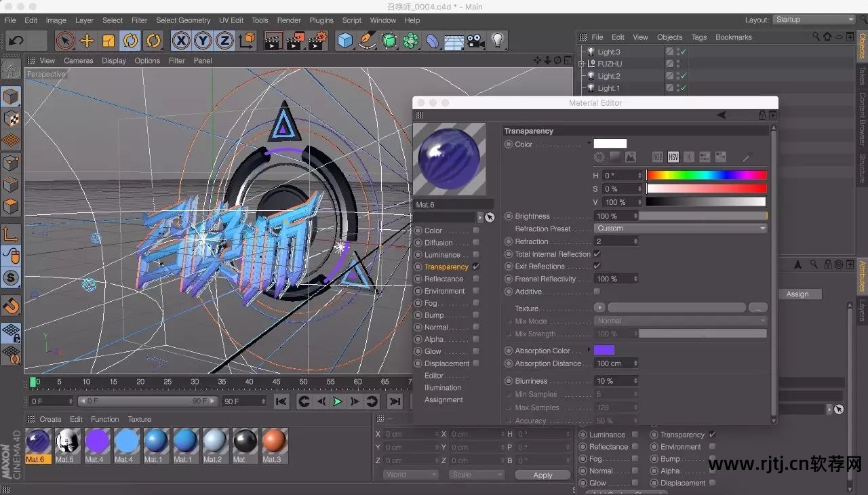
Task: Open the Layout Startup dropdown
Action: pos(813,20)
